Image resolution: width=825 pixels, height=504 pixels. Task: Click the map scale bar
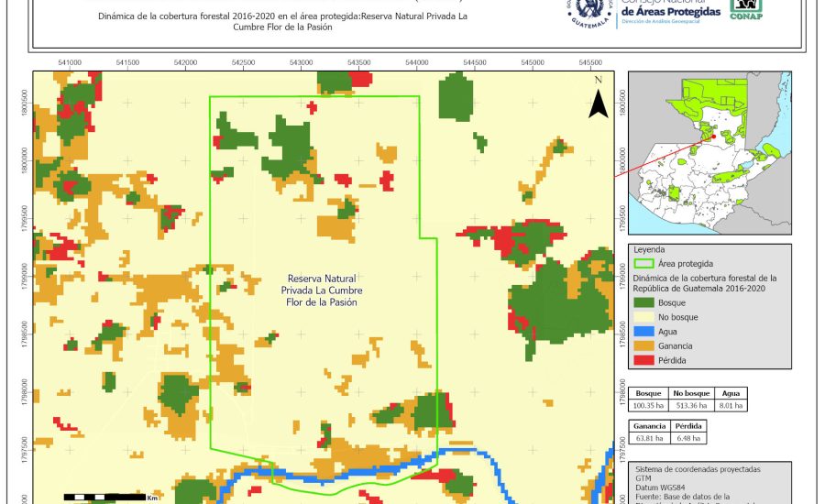pyautogui.click(x=105, y=498)
